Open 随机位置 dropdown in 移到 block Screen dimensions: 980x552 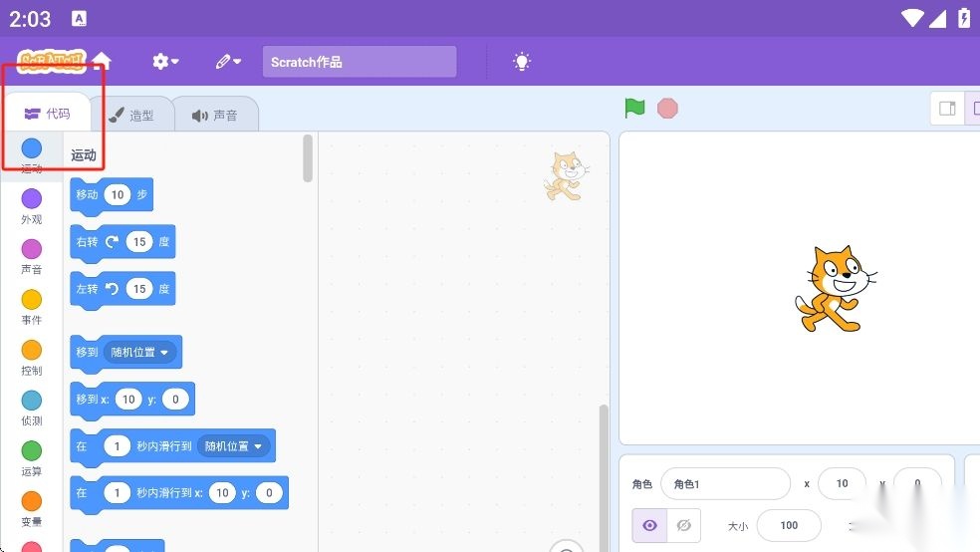[x=139, y=352]
